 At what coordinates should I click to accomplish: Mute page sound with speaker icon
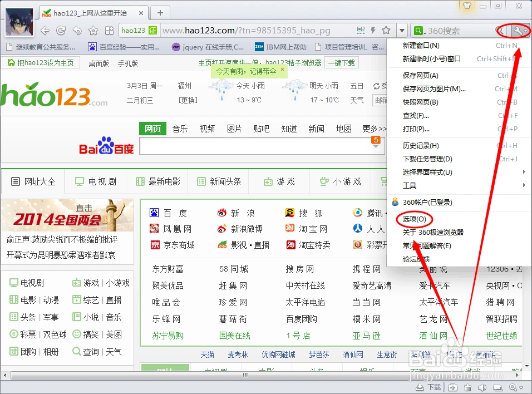482,387
